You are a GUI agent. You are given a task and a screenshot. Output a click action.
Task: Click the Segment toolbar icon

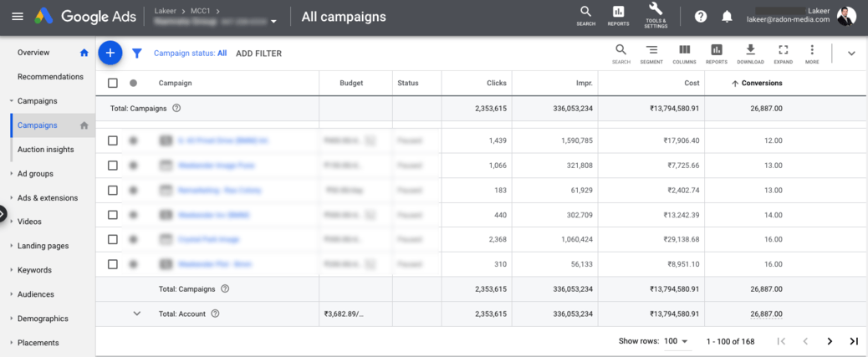[651, 54]
